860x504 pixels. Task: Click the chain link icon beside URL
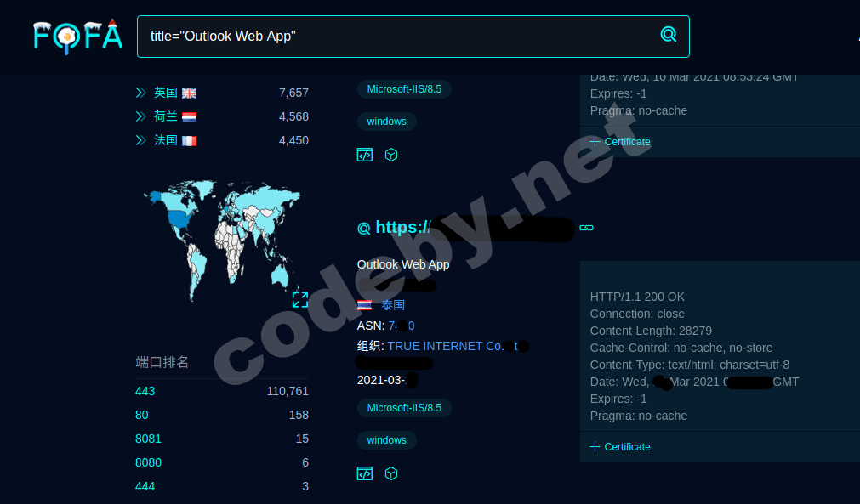tap(586, 228)
